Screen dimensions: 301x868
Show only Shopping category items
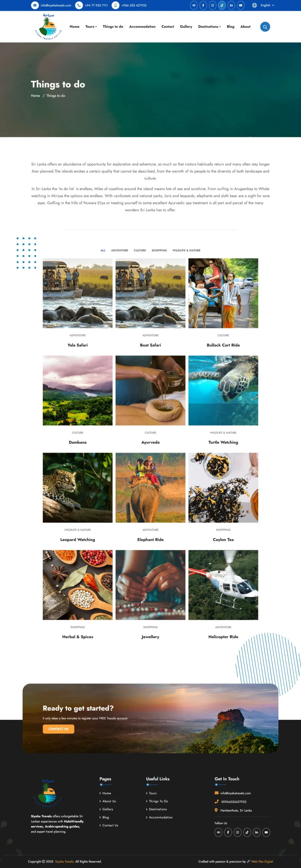(x=159, y=250)
